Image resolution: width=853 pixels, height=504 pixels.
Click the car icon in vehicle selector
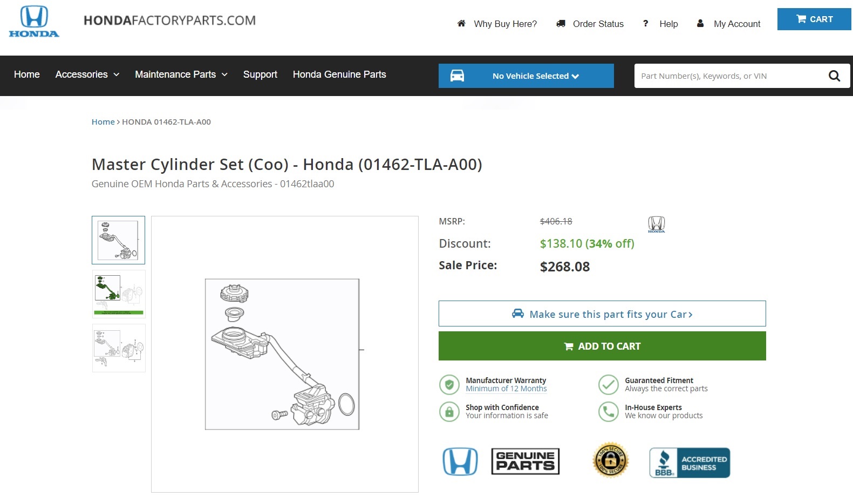coord(457,76)
